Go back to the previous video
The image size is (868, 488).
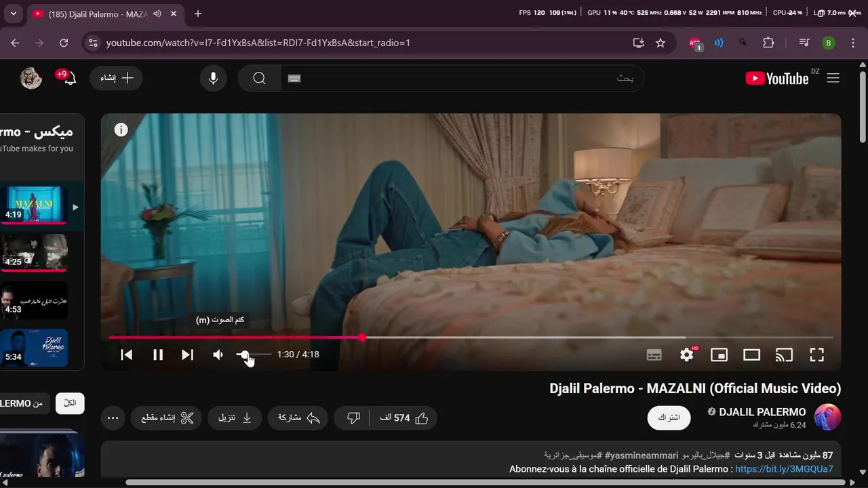[x=127, y=354]
